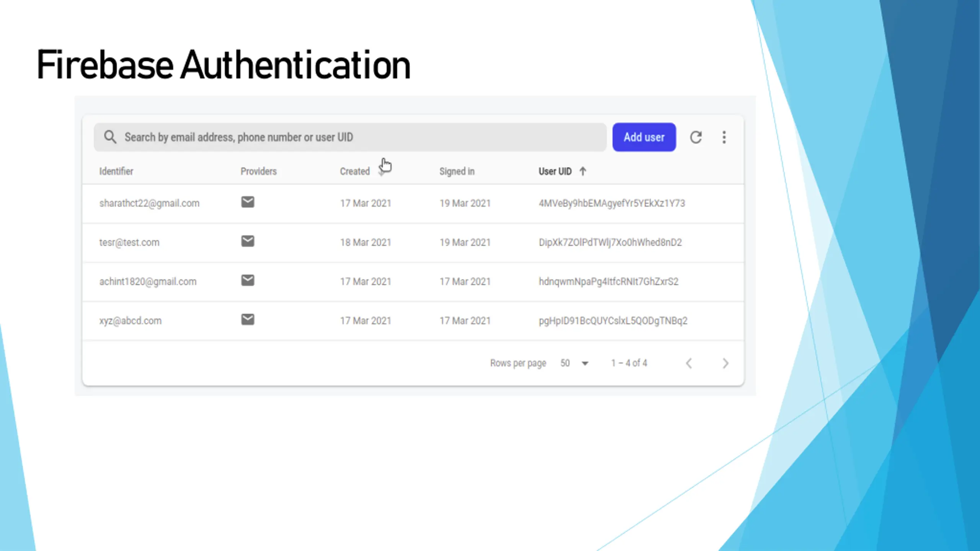Click email provider icon for tesr@test.com

[248, 241]
